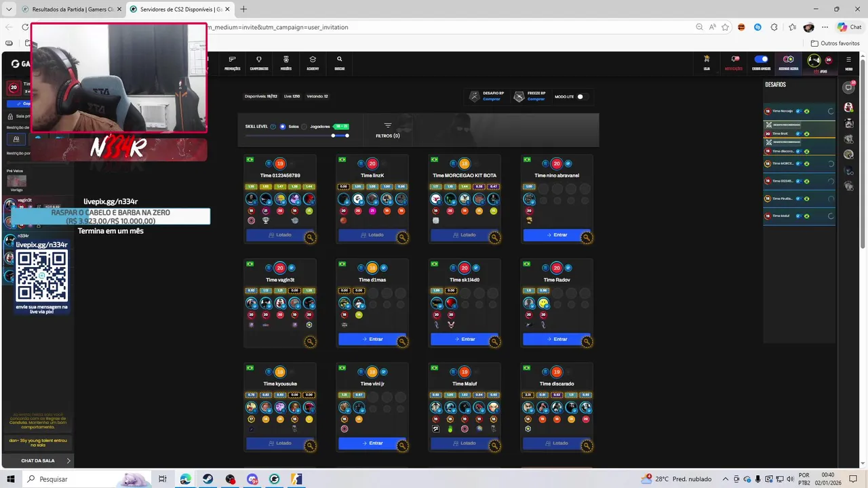Click the browser zoom magnifier icon
This screenshot has width=868, height=488.
pyautogui.click(x=699, y=27)
